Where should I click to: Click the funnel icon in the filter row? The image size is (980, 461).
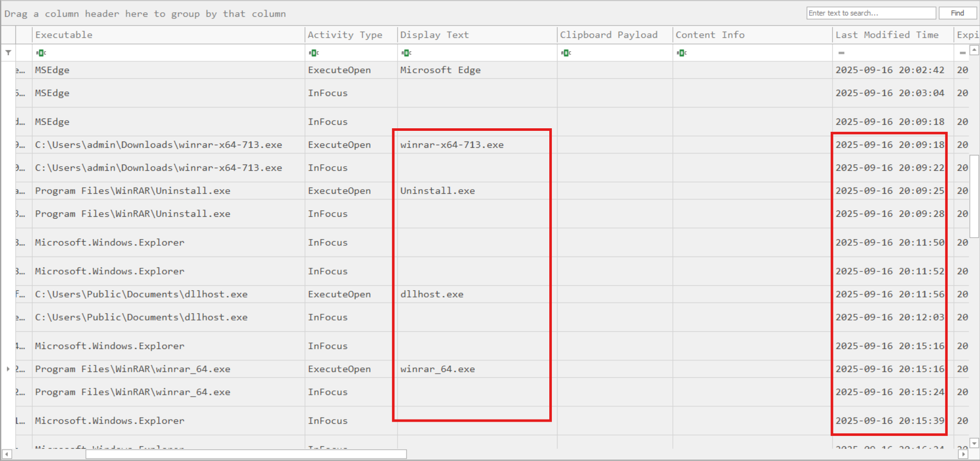pos(8,53)
